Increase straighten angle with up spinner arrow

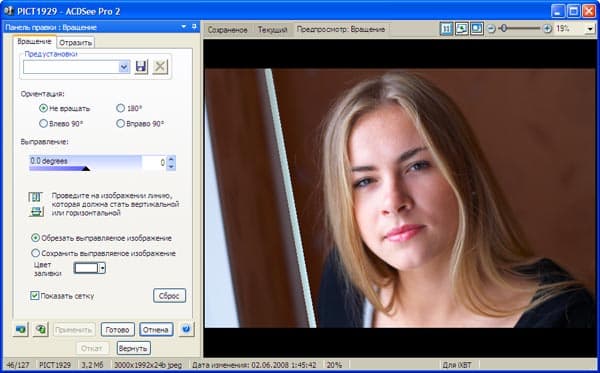171,159
